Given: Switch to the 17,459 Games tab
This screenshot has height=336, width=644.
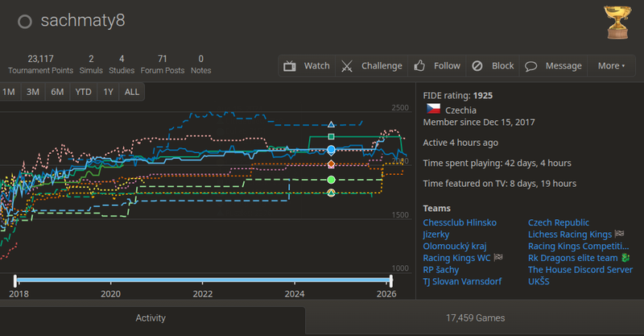Looking at the screenshot, I should point(475,318).
